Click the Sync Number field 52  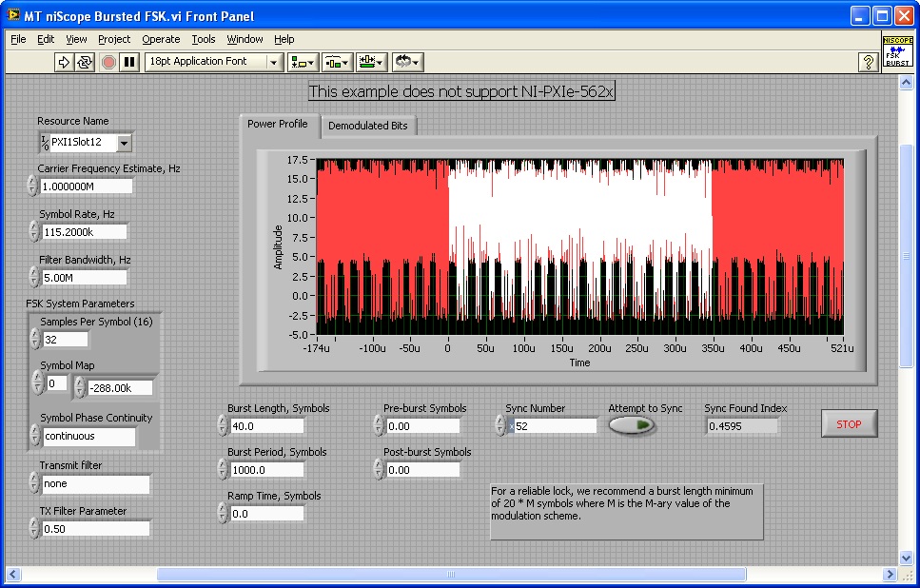pos(555,426)
